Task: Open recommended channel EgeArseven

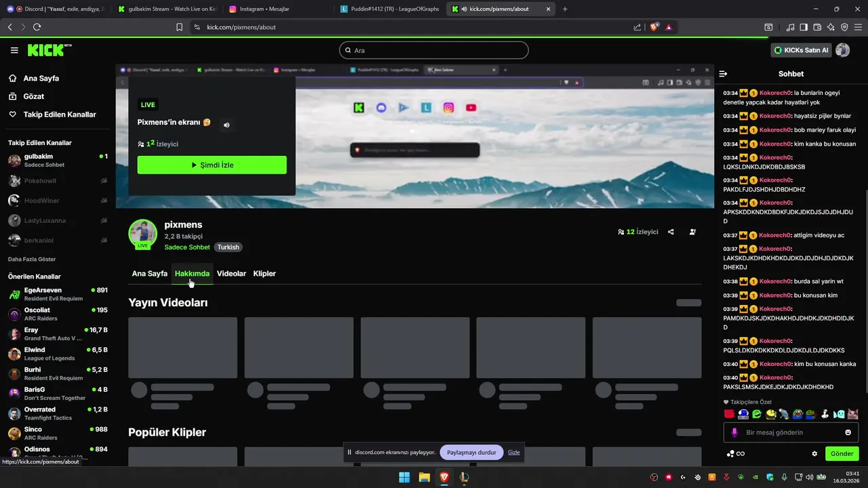Action: [x=58, y=294]
